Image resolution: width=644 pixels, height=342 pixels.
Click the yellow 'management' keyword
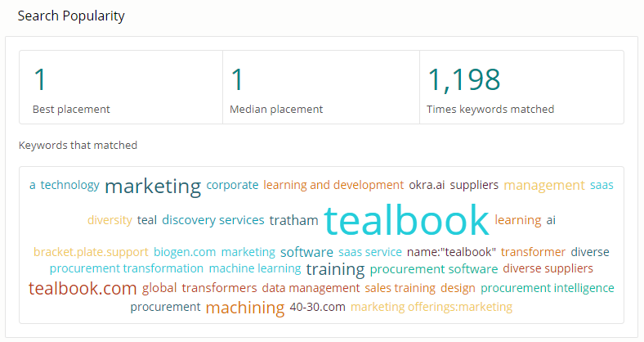(544, 186)
